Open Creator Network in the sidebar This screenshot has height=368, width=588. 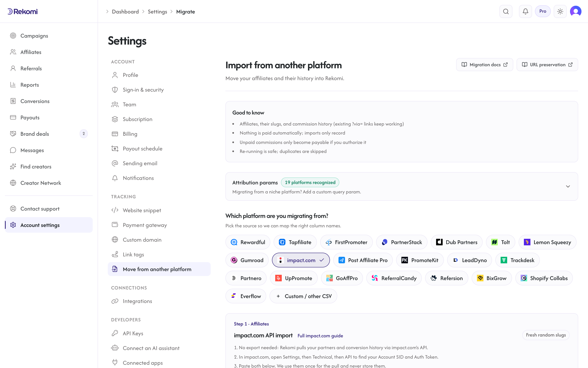point(49,183)
